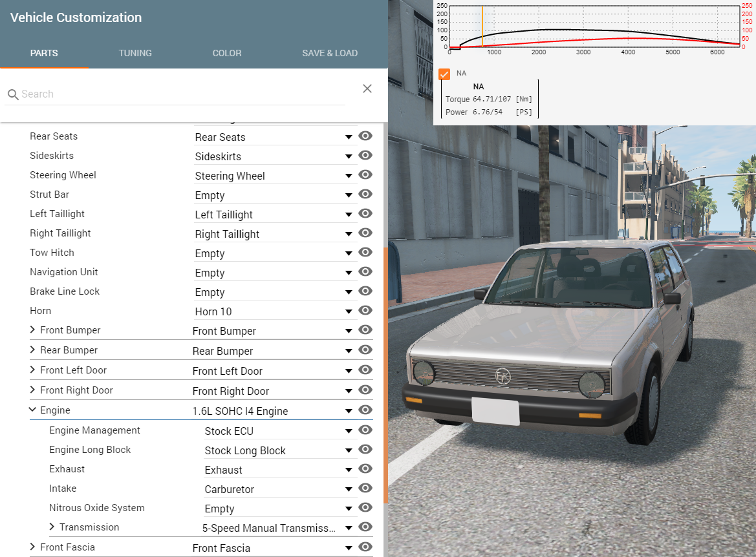Toggle visibility of Rear Seats part
The height and width of the screenshot is (557, 756).
[365, 136]
